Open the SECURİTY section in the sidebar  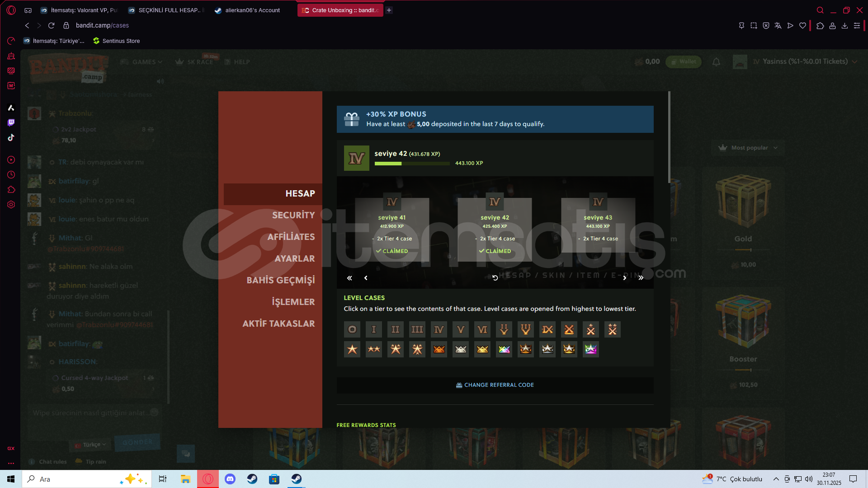pos(293,215)
